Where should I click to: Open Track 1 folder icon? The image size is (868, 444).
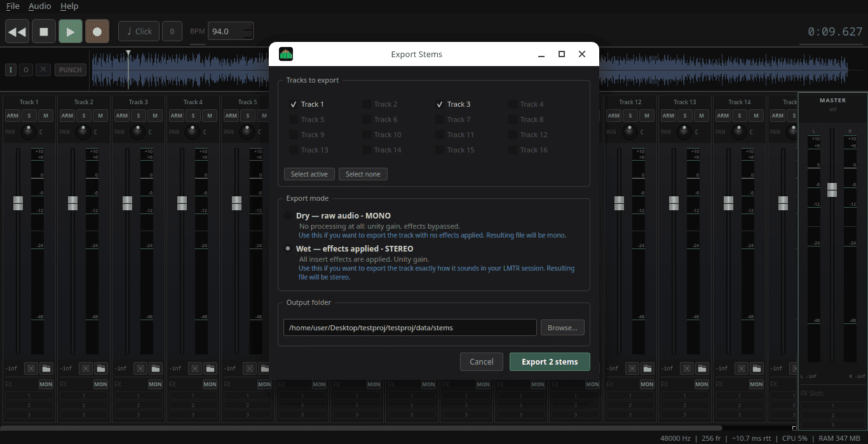click(x=46, y=368)
